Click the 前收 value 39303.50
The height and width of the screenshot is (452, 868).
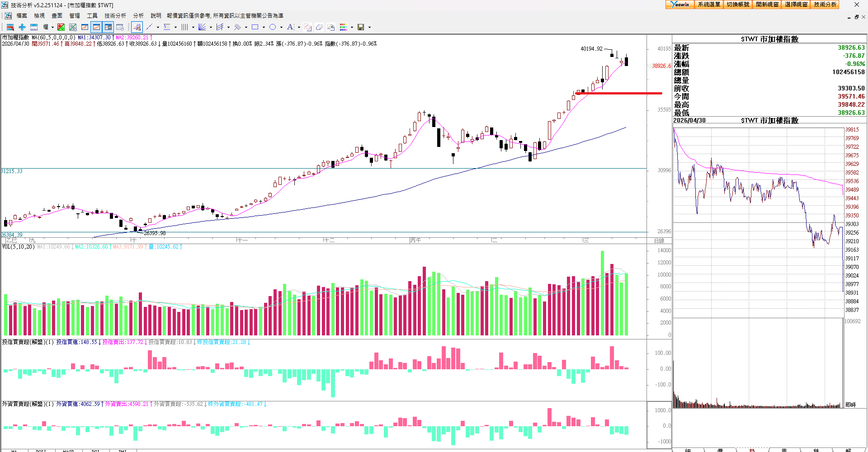coord(851,88)
